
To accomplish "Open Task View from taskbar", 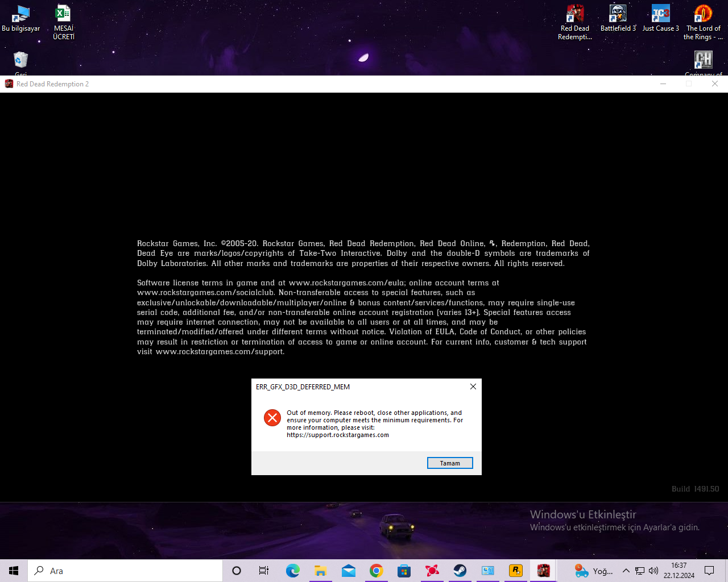I will click(x=264, y=571).
